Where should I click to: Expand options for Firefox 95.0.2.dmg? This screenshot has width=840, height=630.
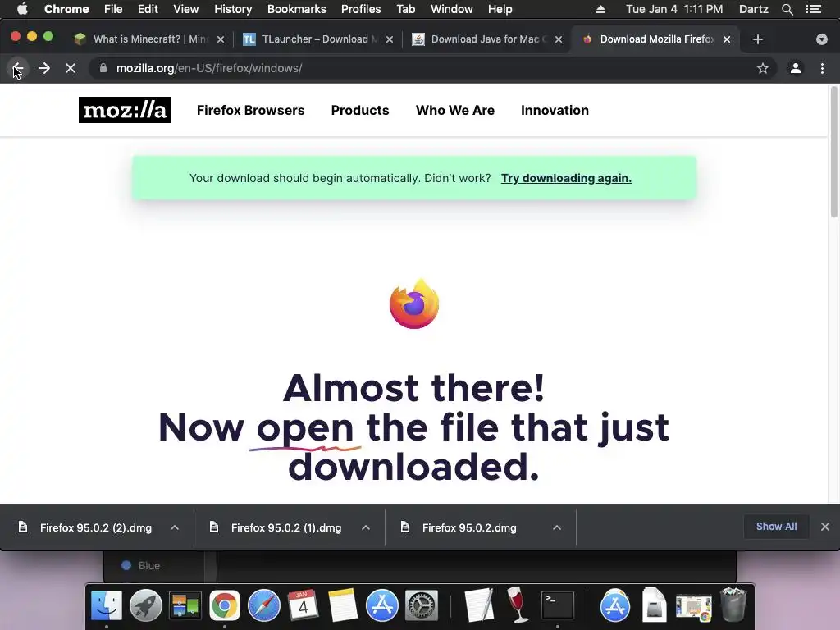(x=557, y=527)
